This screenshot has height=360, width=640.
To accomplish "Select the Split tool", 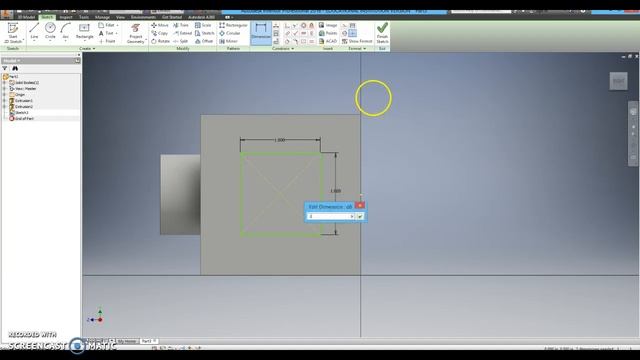I will (180, 41).
